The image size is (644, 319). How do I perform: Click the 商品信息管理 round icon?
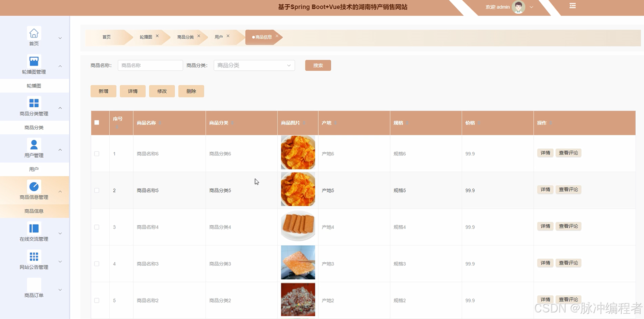point(34,187)
